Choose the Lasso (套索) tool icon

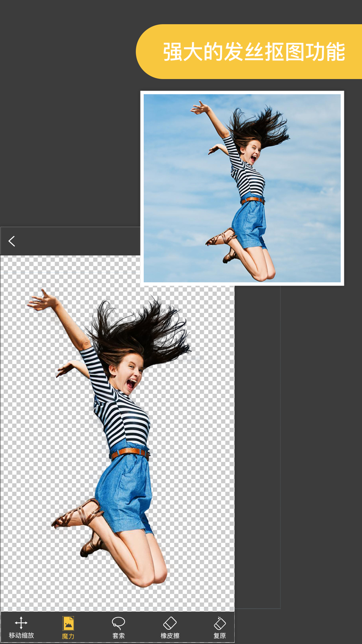pos(118,623)
